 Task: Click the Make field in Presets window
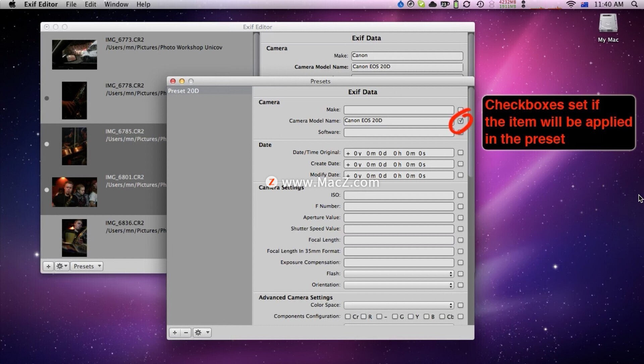(x=399, y=110)
